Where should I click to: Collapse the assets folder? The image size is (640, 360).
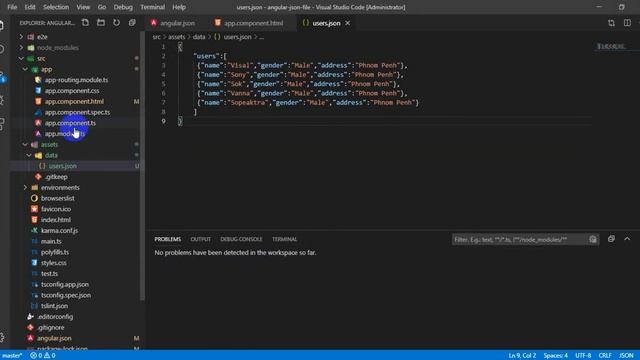[x=25, y=144]
